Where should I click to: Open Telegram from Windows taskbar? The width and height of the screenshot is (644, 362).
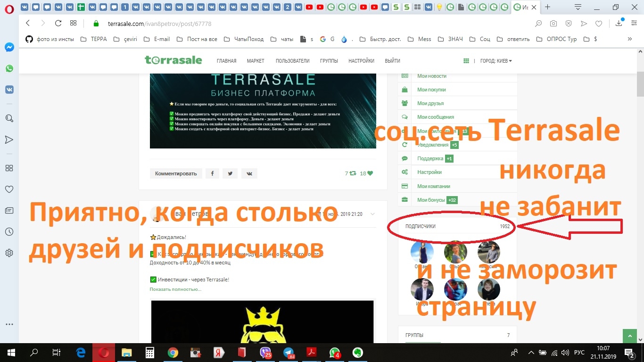(289, 352)
